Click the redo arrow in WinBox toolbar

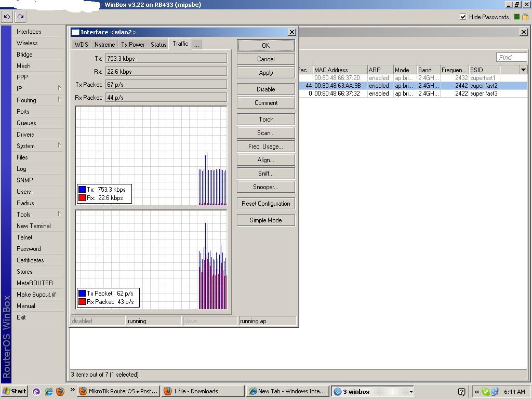[20, 17]
